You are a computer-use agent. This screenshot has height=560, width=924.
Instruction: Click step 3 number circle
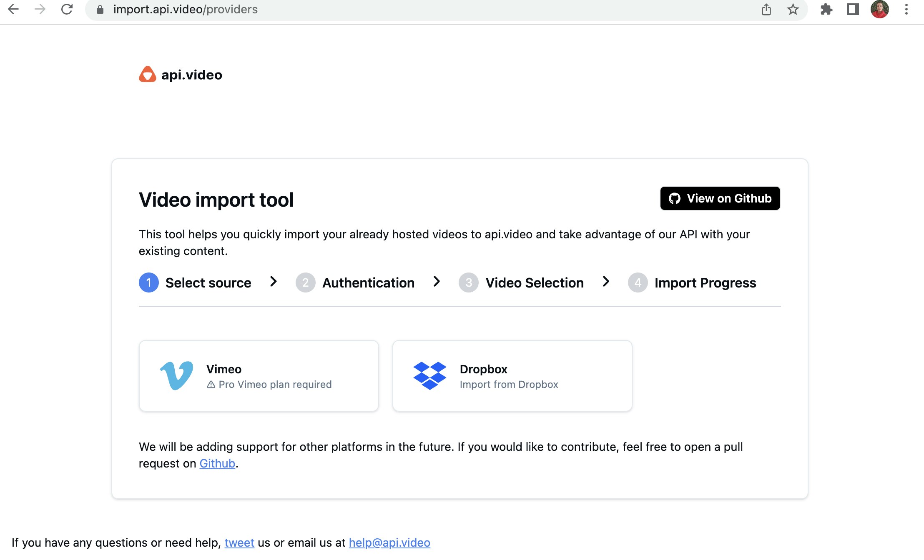[x=469, y=282]
